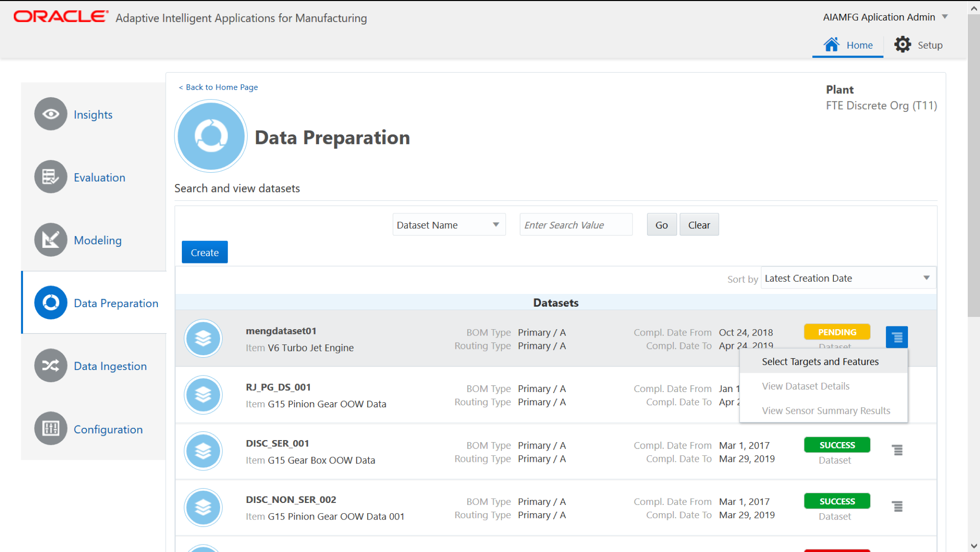The image size is (980, 552).
Task: Click the Create button
Action: click(x=204, y=252)
